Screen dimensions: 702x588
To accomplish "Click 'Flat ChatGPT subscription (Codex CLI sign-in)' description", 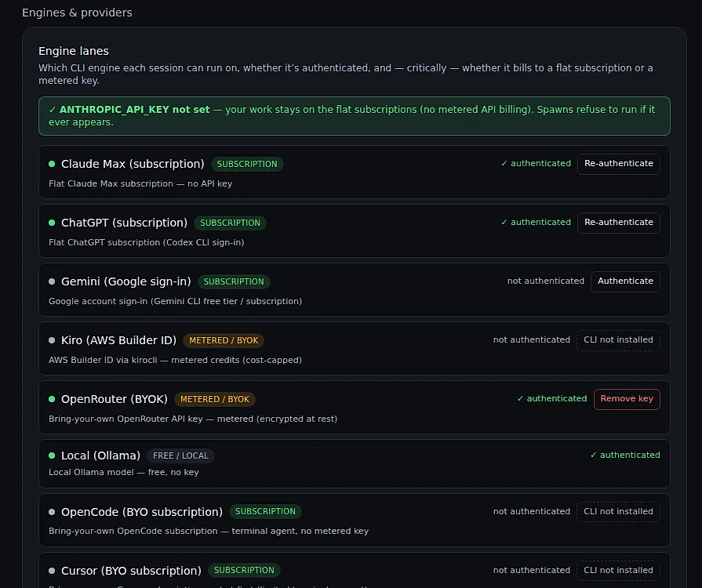I will click(147, 242).
